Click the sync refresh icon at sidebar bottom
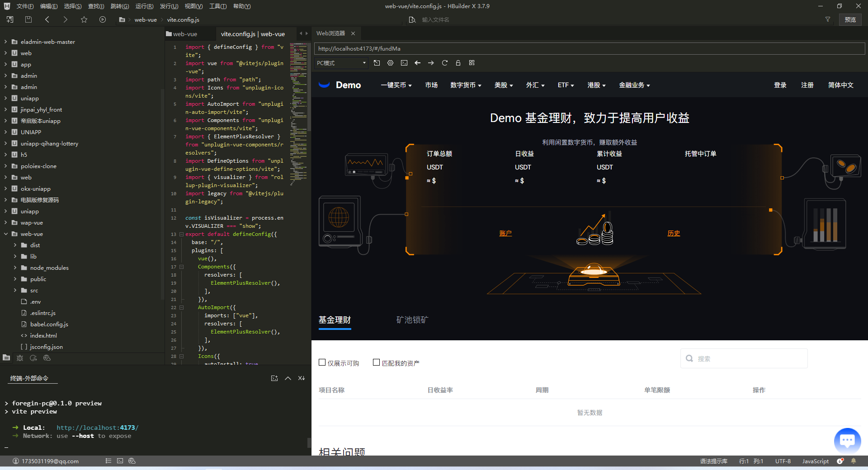This screenshot has height=470, width=868. [33, 358]
